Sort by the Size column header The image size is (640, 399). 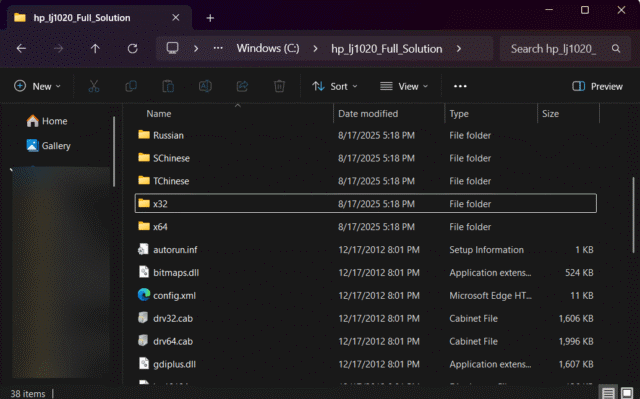click(x=550, y=113)
